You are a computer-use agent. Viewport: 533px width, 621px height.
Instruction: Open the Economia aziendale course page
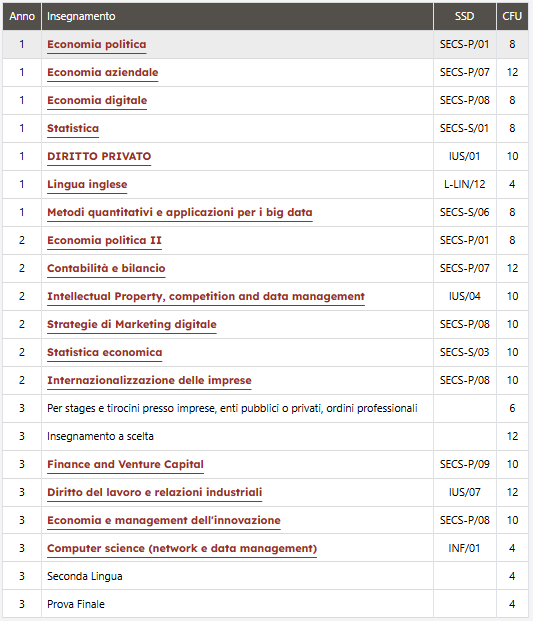103,72
